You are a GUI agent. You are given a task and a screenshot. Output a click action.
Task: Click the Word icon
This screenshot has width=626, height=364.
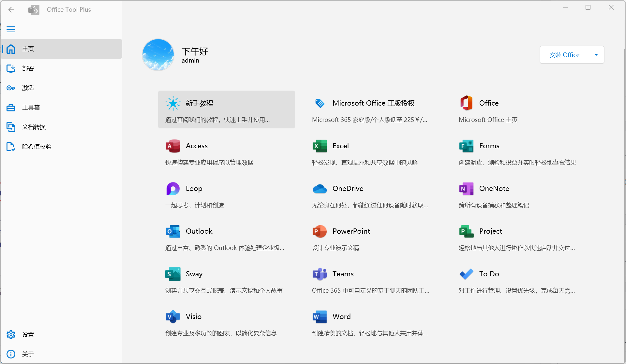point(320,317)
